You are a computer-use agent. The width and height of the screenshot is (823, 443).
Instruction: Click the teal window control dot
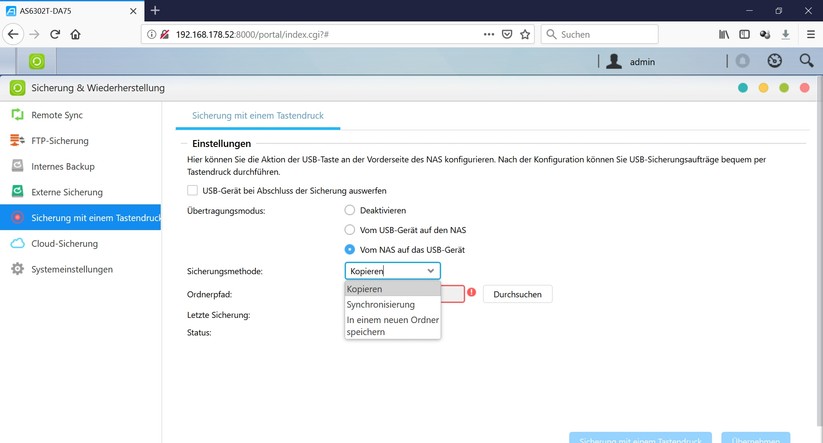click(x=743, y=88)
